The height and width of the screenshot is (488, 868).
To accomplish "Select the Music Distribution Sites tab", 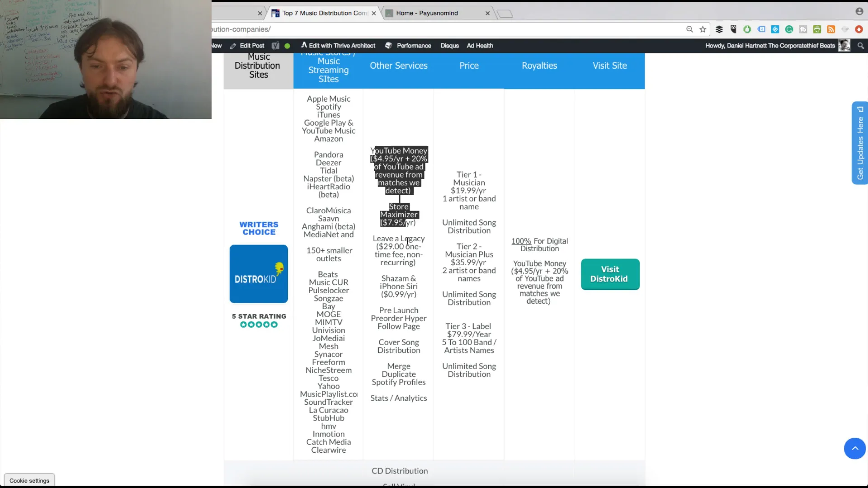I will click(x=258, y=66).
